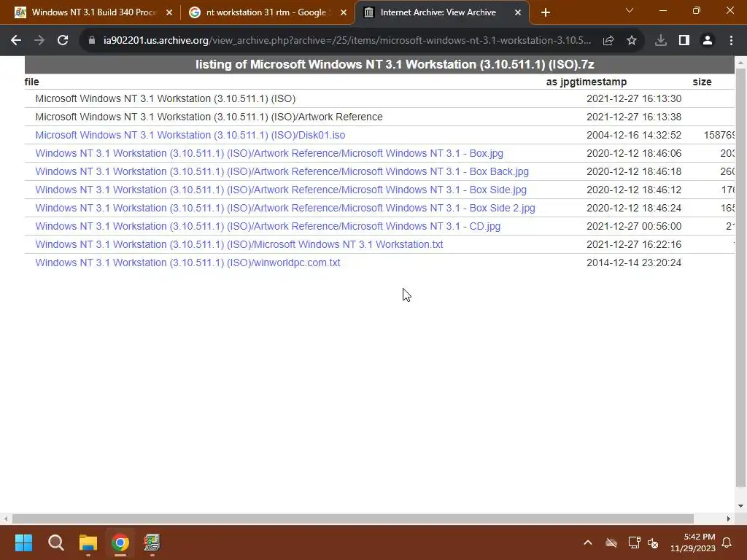Open Chrome profile avatar

coord(708,41)
